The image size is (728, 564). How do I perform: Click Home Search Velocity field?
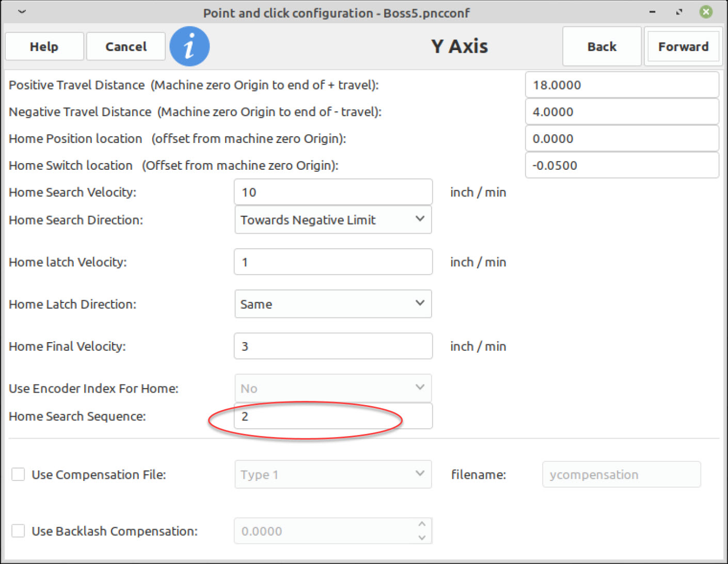coord(333,192)
